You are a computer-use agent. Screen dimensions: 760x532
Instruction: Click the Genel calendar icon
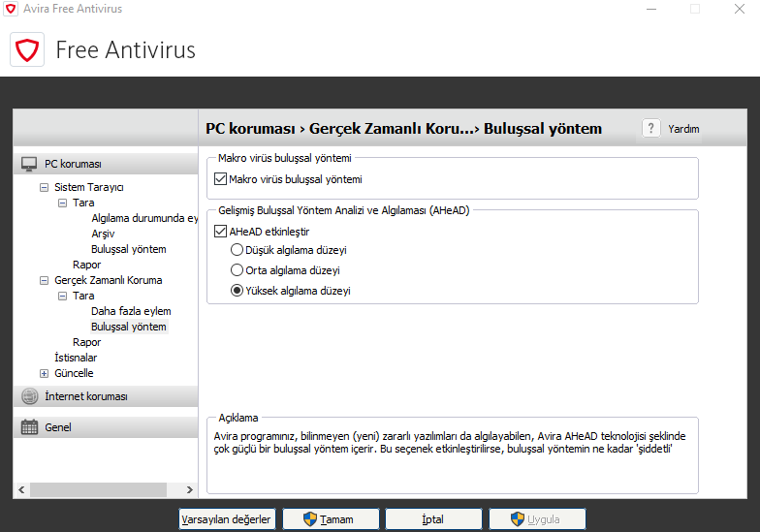29,426
